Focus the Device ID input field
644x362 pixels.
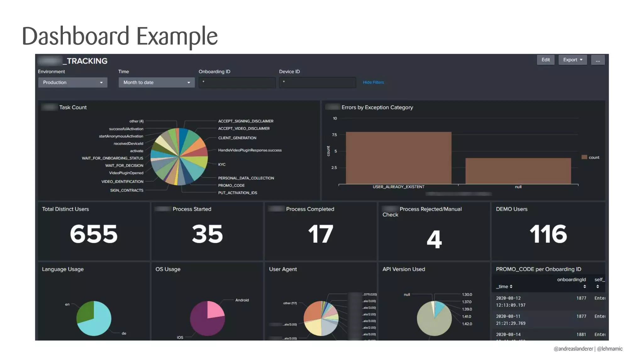(x=318, y=83)
